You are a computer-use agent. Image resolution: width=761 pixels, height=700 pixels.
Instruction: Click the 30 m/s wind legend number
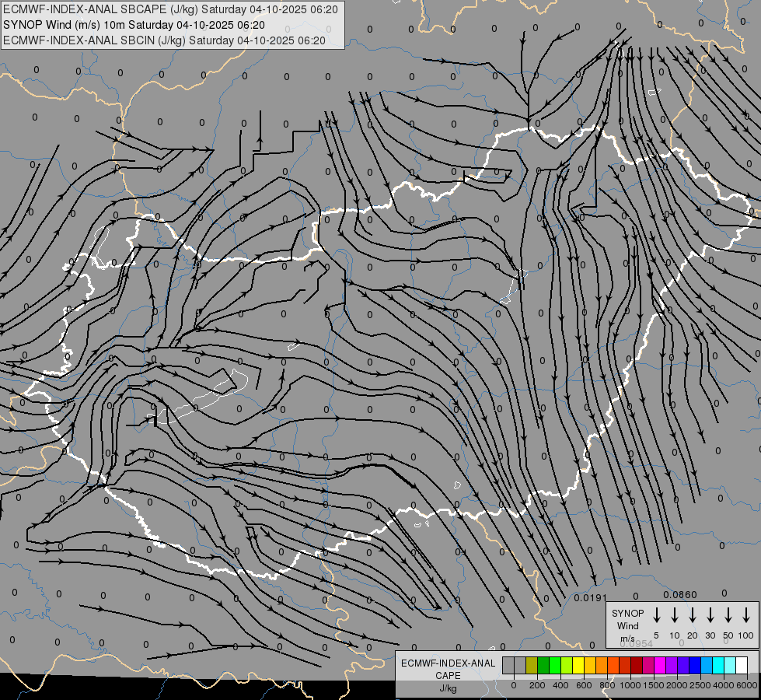[710, 635]
